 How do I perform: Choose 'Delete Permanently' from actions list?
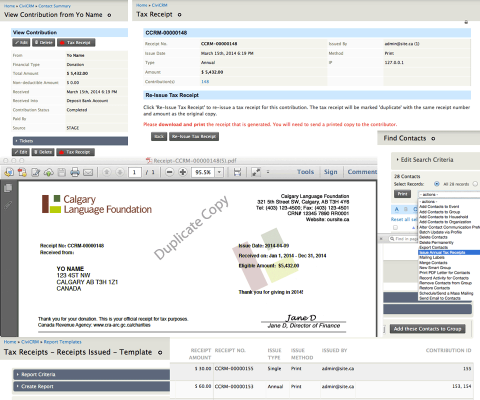pos(436,242)
